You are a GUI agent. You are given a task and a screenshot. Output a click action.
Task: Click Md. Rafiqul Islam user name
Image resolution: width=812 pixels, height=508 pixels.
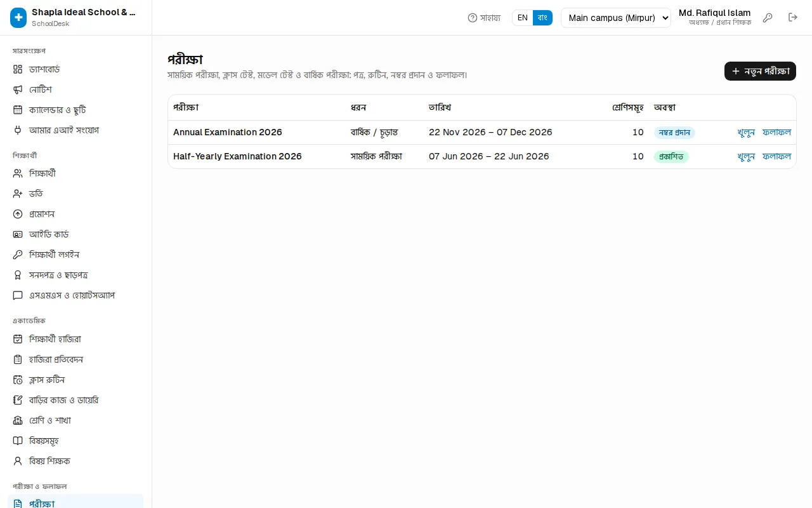[x=714, y=13]
